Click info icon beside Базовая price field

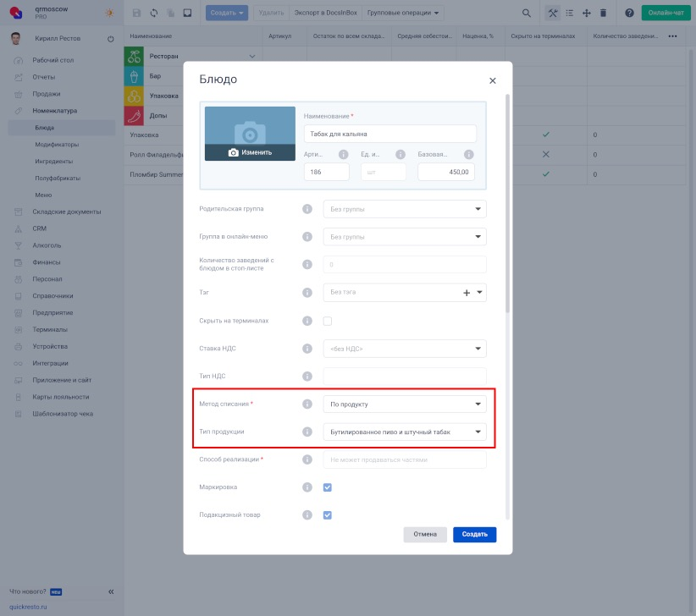pos(469,154)
